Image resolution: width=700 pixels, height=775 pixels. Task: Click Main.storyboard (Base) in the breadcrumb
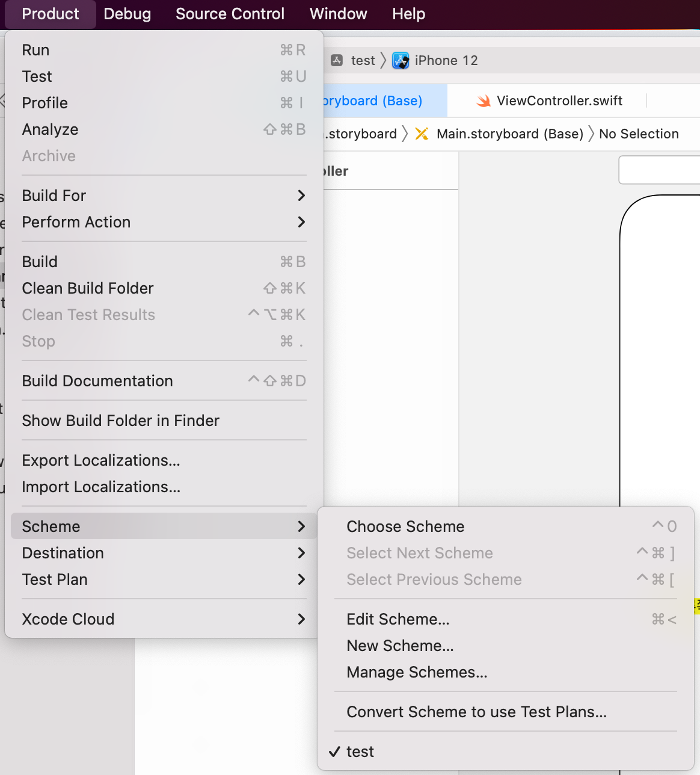click(510, 134)
